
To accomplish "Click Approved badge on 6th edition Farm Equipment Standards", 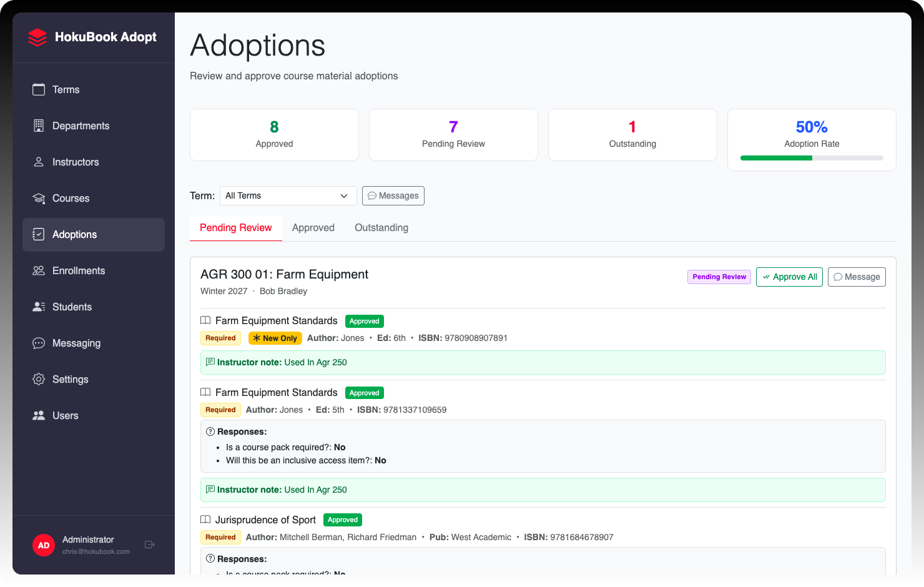I will click(365, 321).
